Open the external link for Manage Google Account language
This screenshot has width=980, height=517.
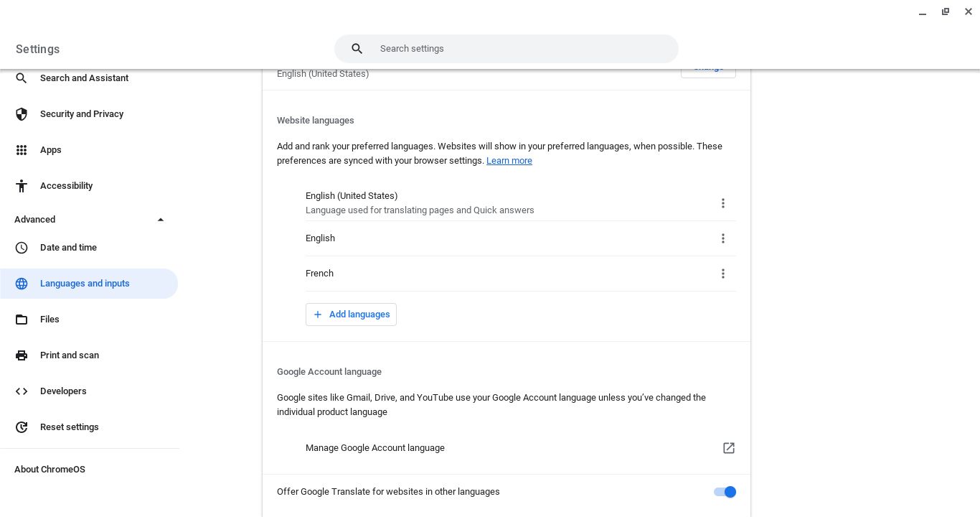pos(729,448)
